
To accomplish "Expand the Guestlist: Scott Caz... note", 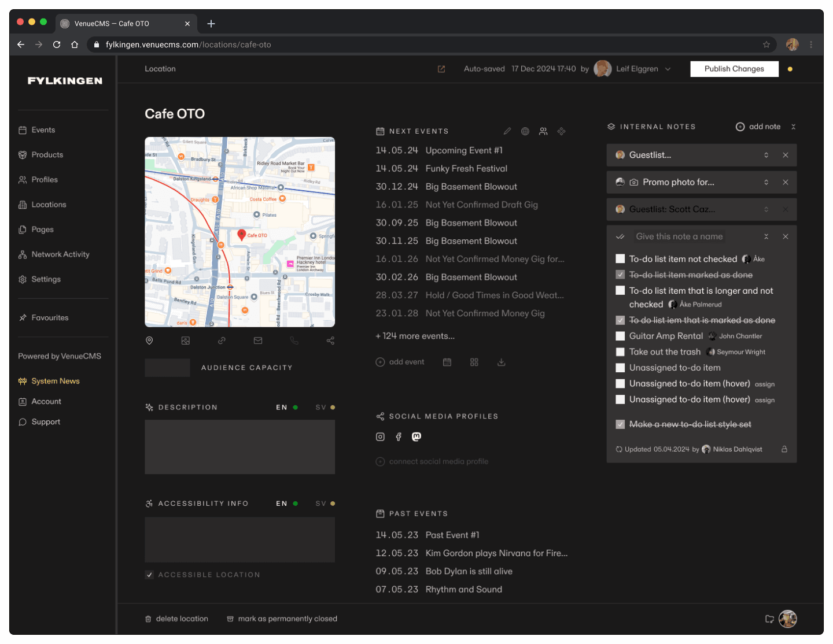I will pos(766,209).
